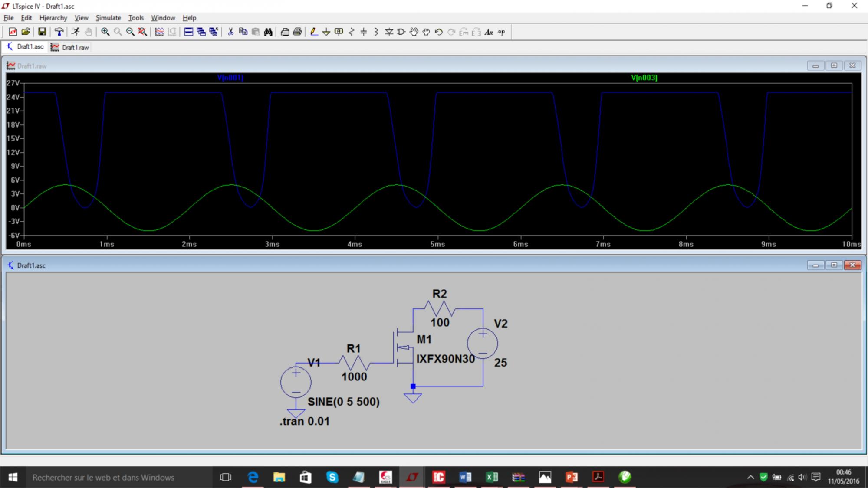Click the Zoom In magnifier icon
The width and height of the screenshot is (868, 488).
[x=105, y=32]
